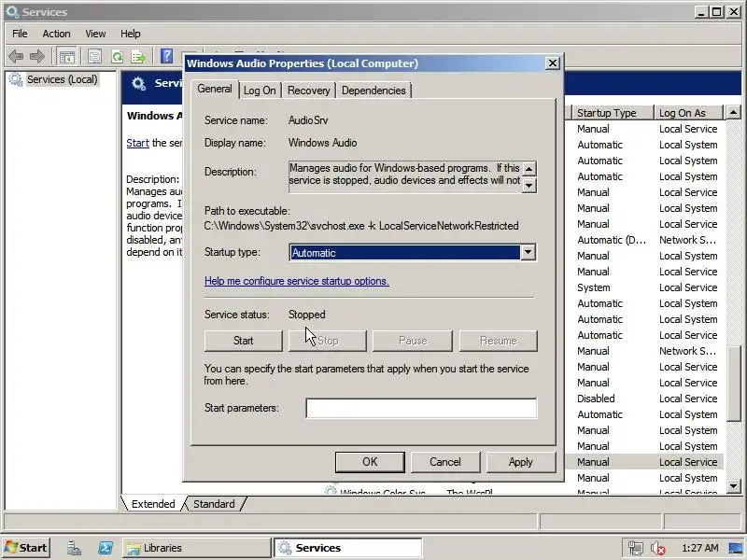This screenshot has height=560, width=747.
Task: Click the green Refresh toolbar icon
Action: (118, 57)
